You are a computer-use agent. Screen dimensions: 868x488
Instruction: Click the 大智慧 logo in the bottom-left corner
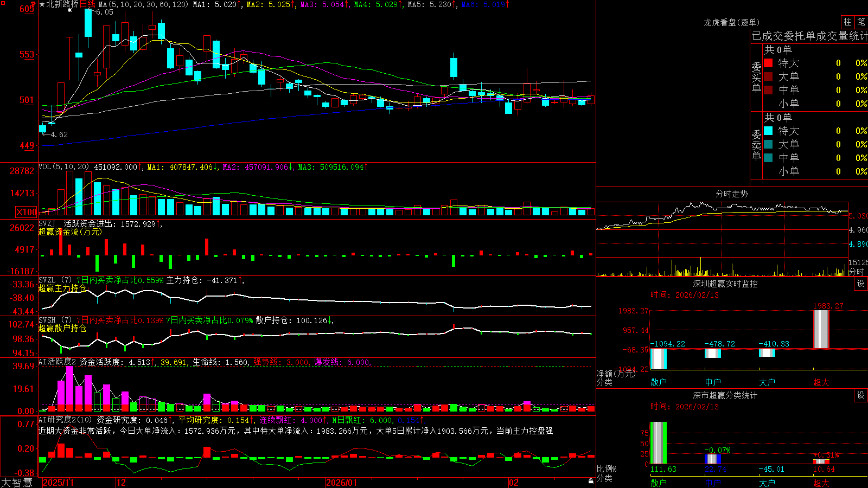click(x=16, y=483)
